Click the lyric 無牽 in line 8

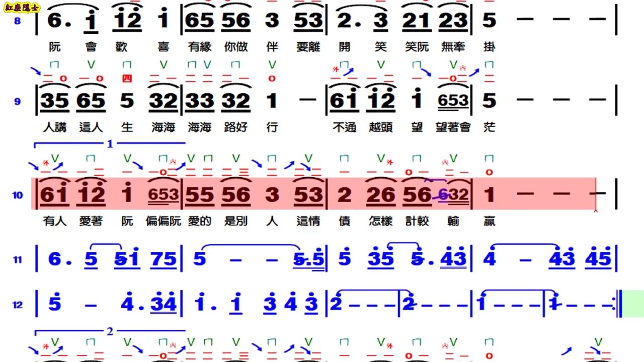[453, 47]
